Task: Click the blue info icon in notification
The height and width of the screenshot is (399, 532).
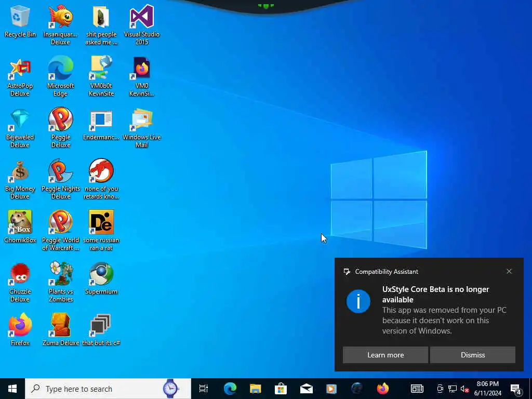Action: [358, 301]
